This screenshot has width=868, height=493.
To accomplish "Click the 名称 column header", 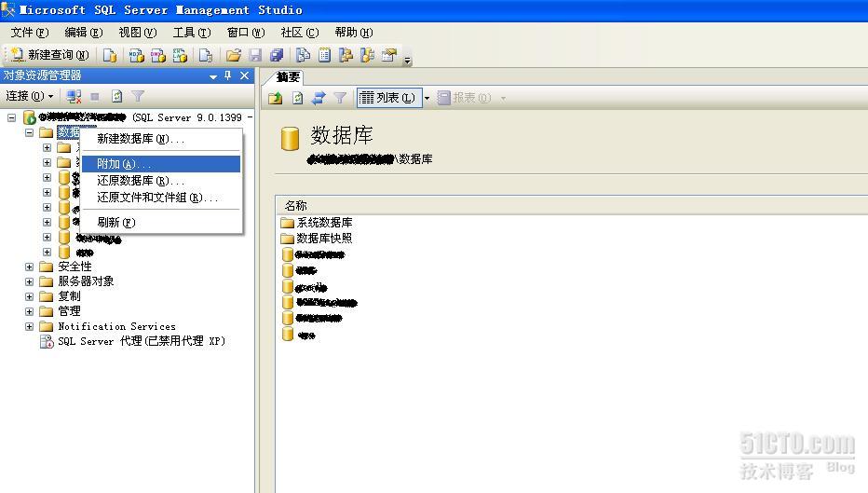I will click(x=572, y=206).
